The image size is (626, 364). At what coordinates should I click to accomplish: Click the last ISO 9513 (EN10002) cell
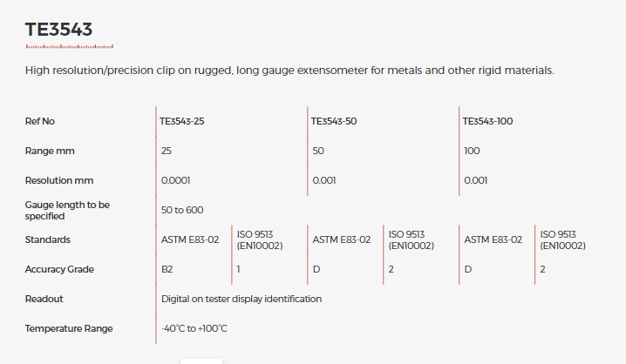pyautogui.click(x=563, y=240)
